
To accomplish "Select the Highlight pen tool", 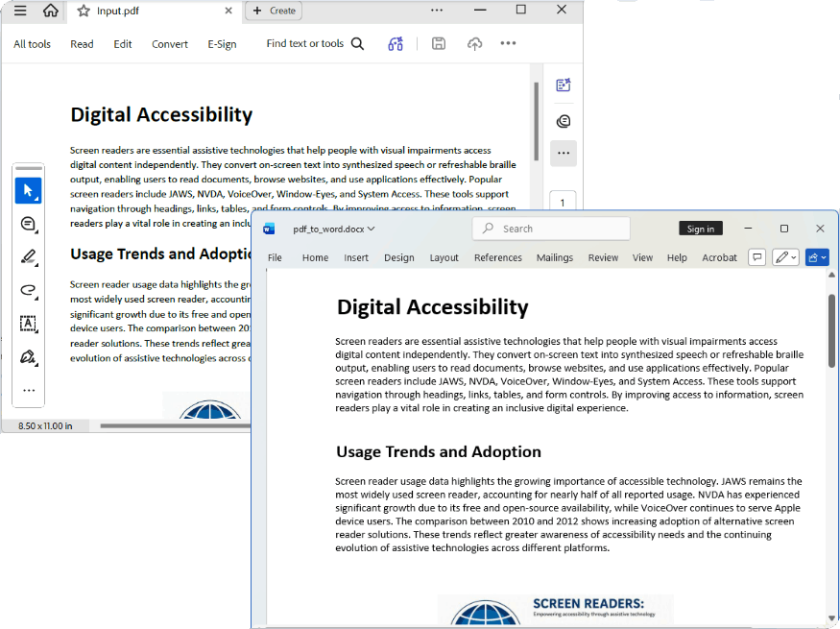I will pyautogui.click(x=29, y=257).
